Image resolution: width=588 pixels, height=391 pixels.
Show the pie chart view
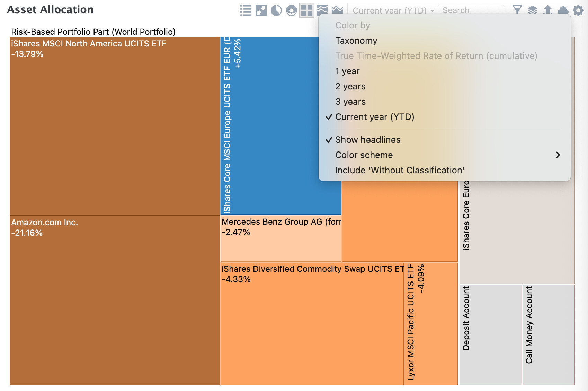(x=276, y=10)
